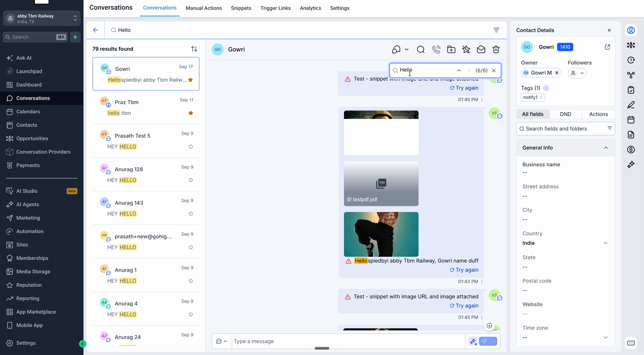Viewport: 644px width, 355px height.
Task: Click the Search fields and folders box
Action: [x=565, y=129]
